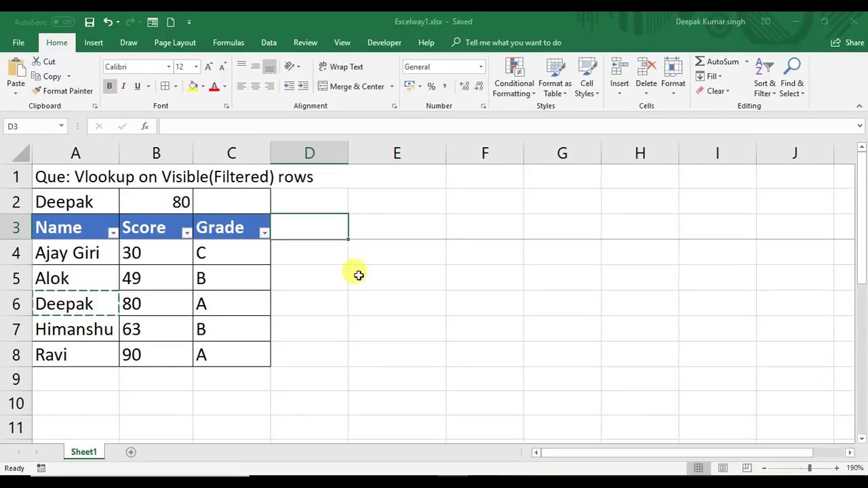Expand the General number format dropdown
The image size is (868, 488).
(481, 66)
